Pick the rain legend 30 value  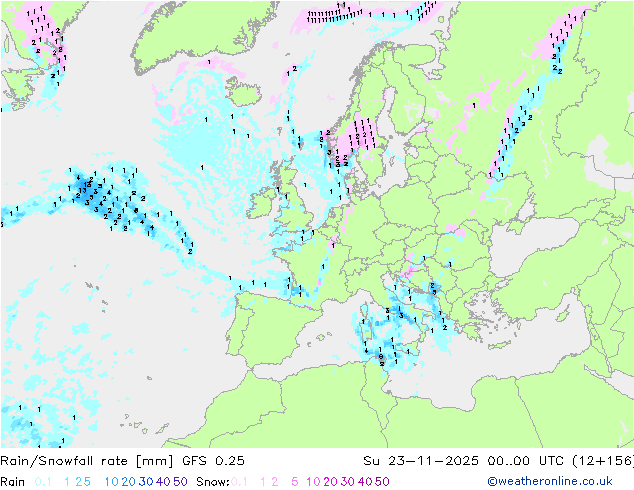coord(146,482)
